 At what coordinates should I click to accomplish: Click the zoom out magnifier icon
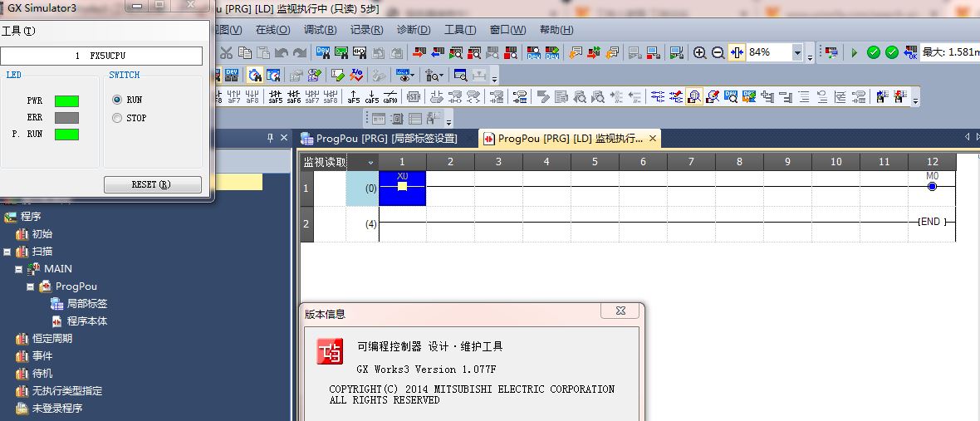[x=718, y=52]
